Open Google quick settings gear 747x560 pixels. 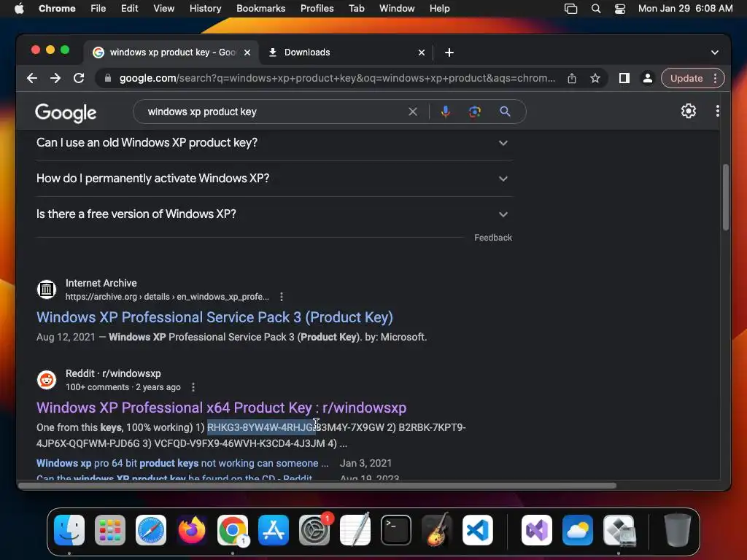[x=689, y=111]
